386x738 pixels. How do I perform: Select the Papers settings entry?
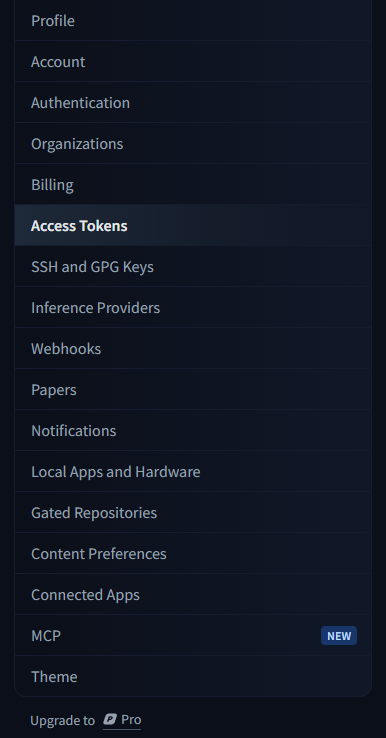[193, 389]
